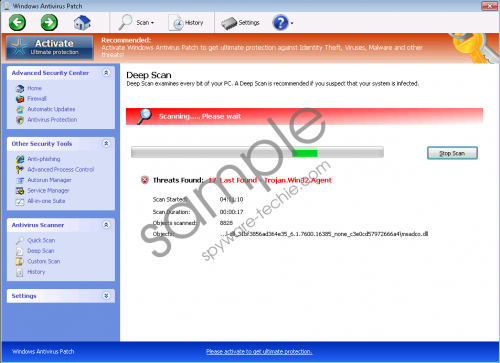
Task: Start Quick Scan from sidebar
Action: point(41,240)
